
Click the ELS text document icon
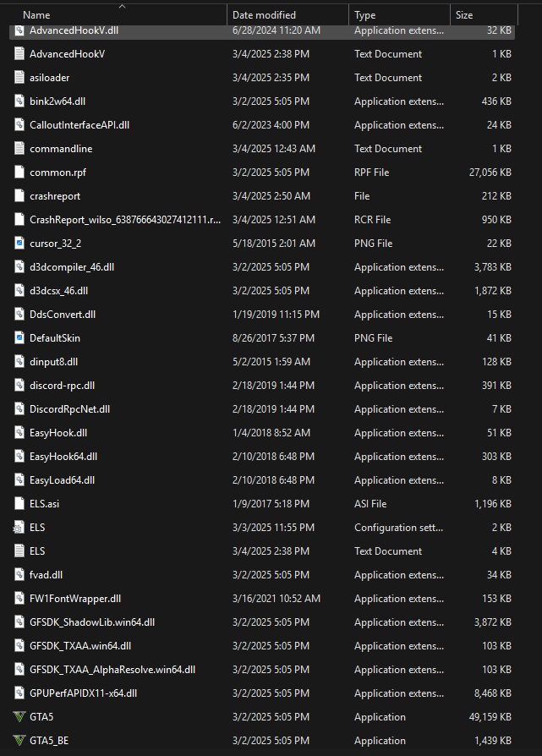pyautogui.click(x=19, y=551)
